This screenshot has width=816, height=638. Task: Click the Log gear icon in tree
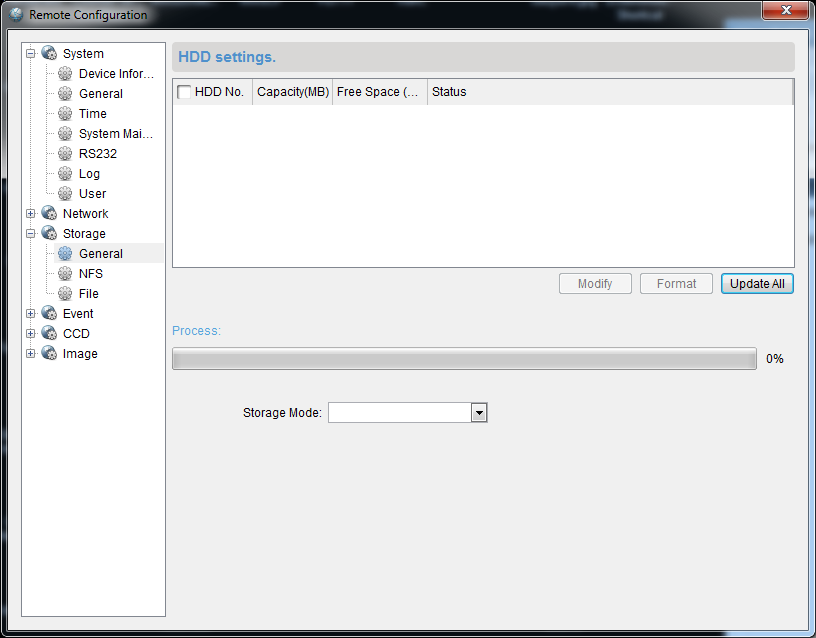[66, 174]
